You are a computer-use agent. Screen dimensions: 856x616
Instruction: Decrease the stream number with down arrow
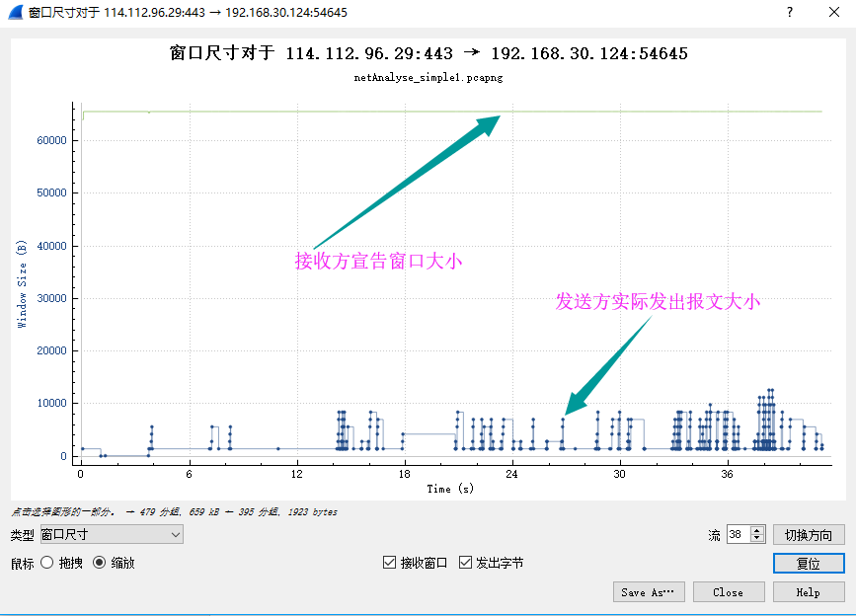click(x=757, y=539)
